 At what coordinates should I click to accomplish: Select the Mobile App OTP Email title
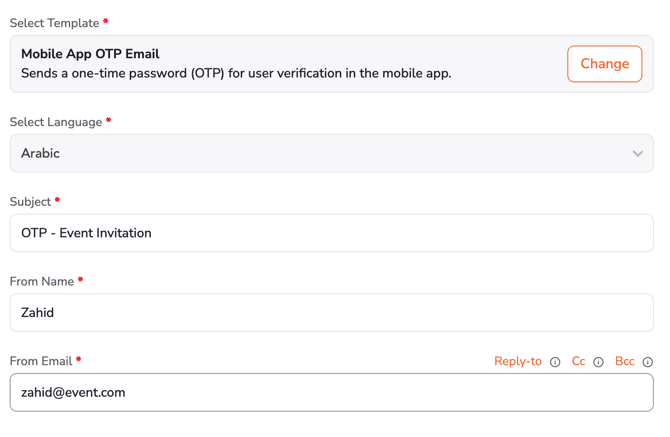click(90, 54)
